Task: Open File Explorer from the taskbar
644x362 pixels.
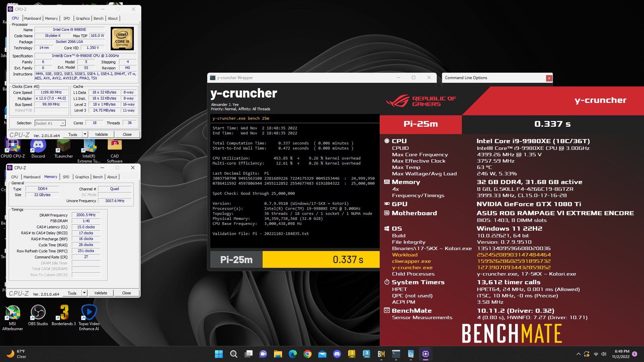Action: pos(278,354)
